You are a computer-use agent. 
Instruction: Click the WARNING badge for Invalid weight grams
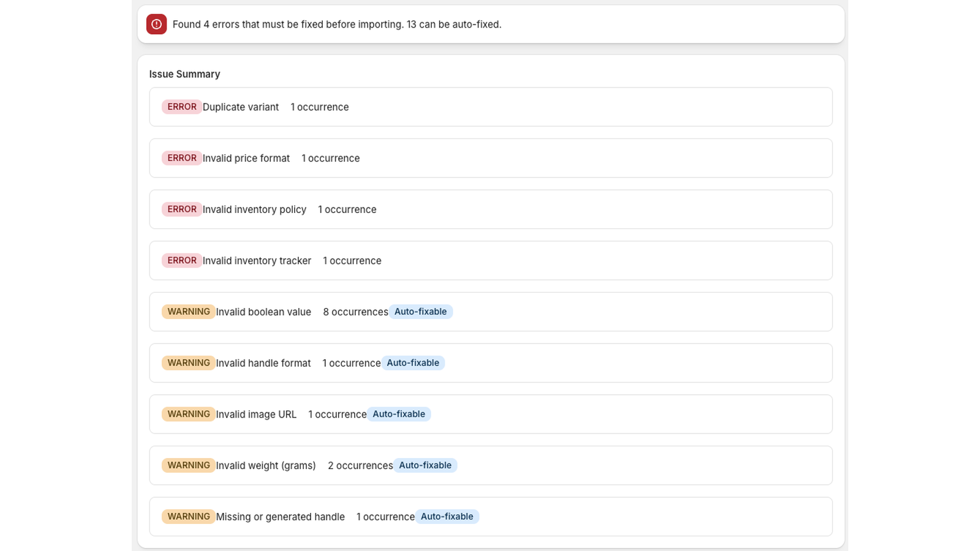(x=188, y=465)
